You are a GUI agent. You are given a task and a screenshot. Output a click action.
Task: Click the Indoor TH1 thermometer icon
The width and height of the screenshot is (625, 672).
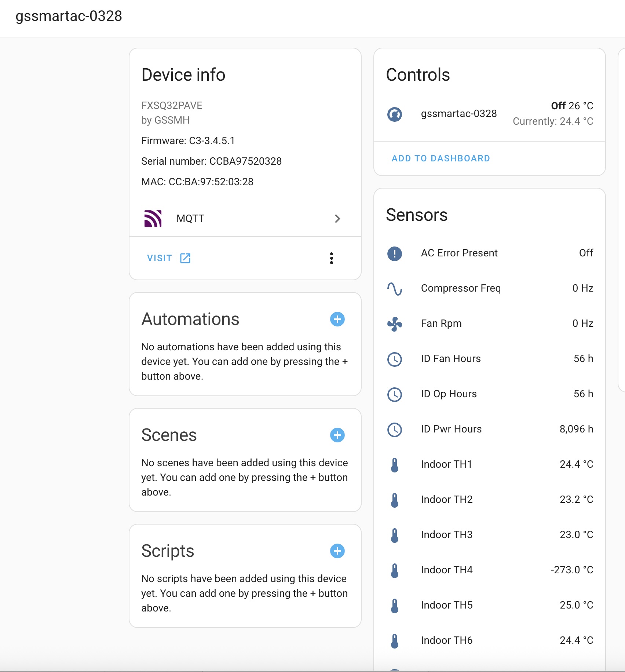pyautogui.click(x=395, y=465)
